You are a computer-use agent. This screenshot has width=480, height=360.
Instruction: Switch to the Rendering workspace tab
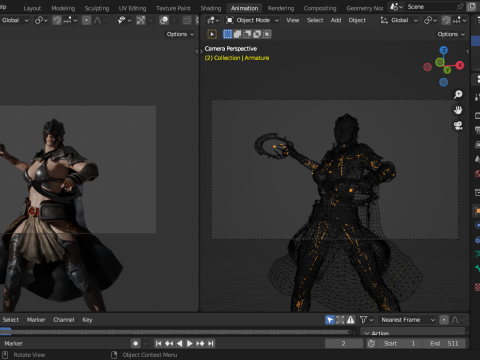pos(281,8)
